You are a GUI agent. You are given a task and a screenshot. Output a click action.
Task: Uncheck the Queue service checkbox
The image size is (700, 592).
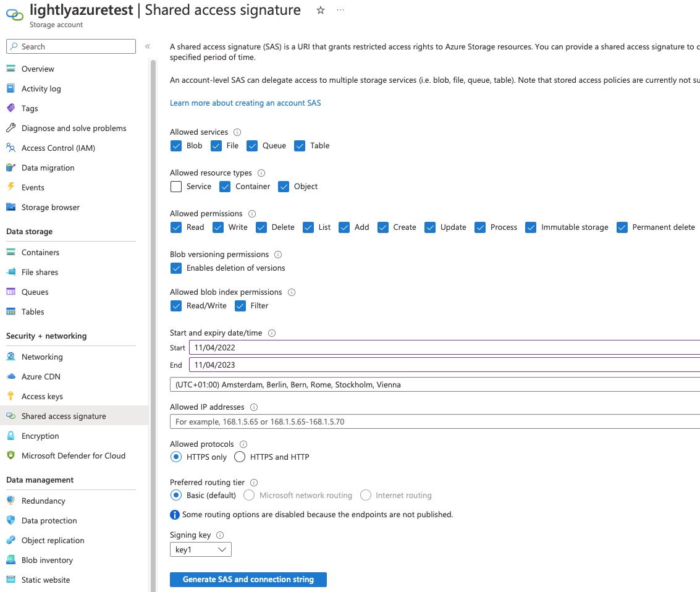(252, 146)
